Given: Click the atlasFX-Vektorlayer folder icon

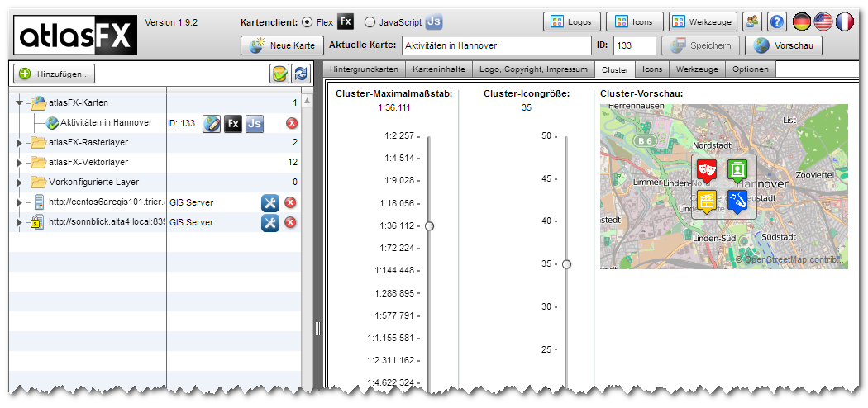Looking at the screenshot, I should [x=38, y=163].
